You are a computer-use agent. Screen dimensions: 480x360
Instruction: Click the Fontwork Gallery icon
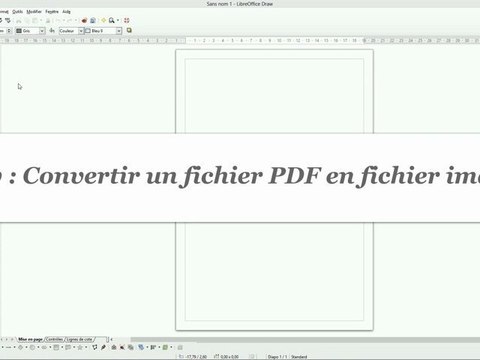[x=114, y=347]
